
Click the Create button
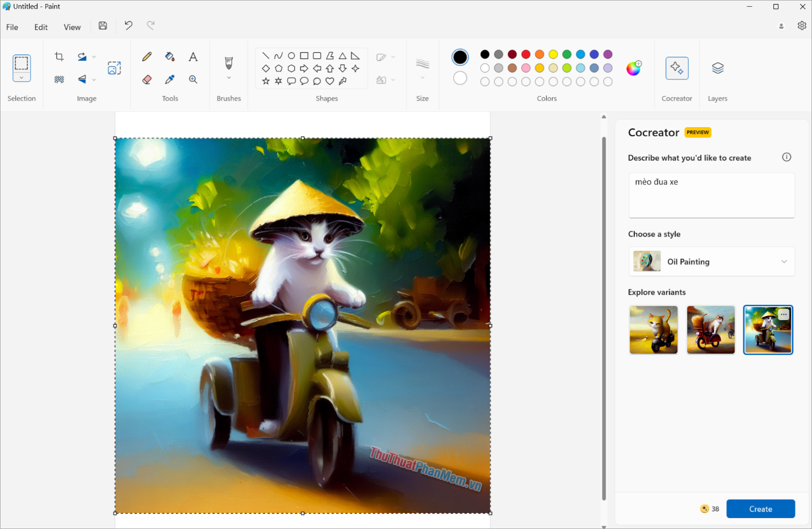pos(760,509)
